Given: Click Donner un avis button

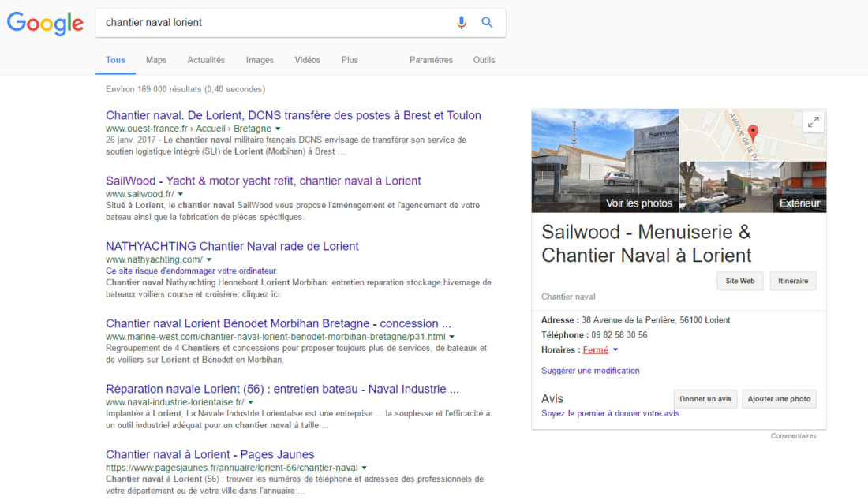Looking at the screenshot, I should (x=705, y=399).
